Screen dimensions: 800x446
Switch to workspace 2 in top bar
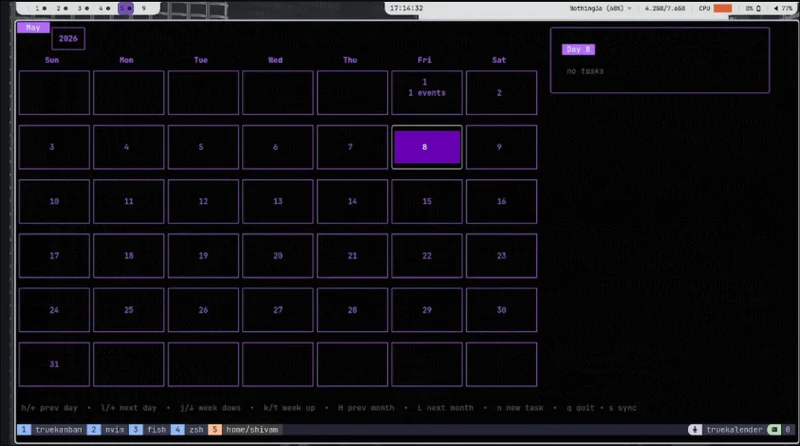(62, 8)
